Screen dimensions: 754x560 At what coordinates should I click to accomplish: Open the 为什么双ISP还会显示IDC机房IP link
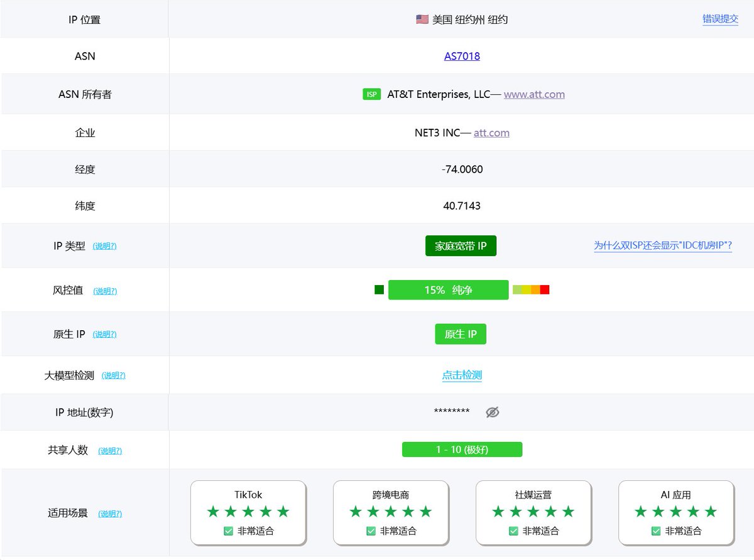pos(663,245)
